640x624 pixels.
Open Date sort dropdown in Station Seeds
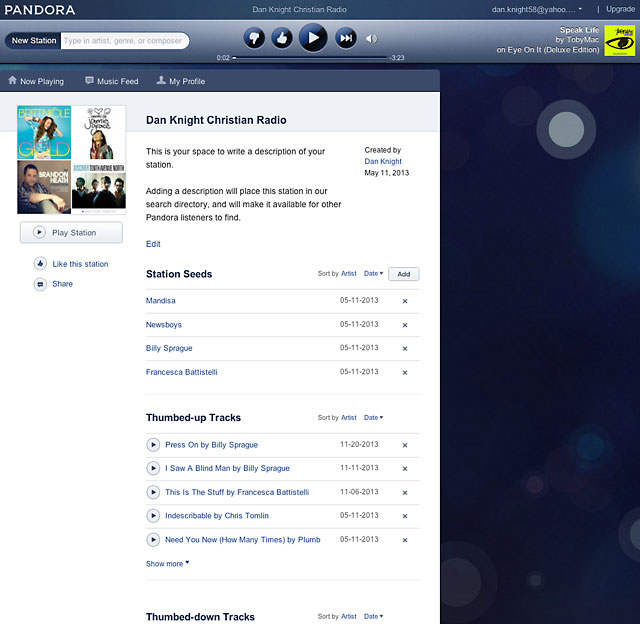[x=373, y=273]
